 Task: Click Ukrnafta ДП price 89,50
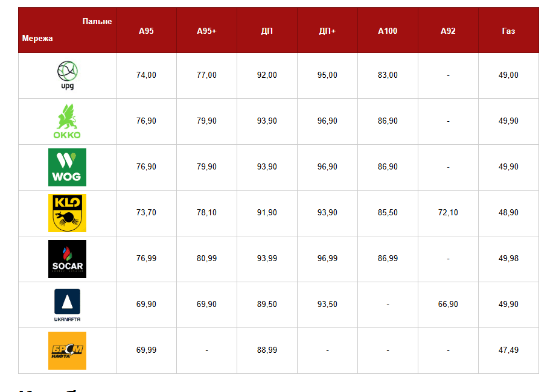[x=267, y=305]
